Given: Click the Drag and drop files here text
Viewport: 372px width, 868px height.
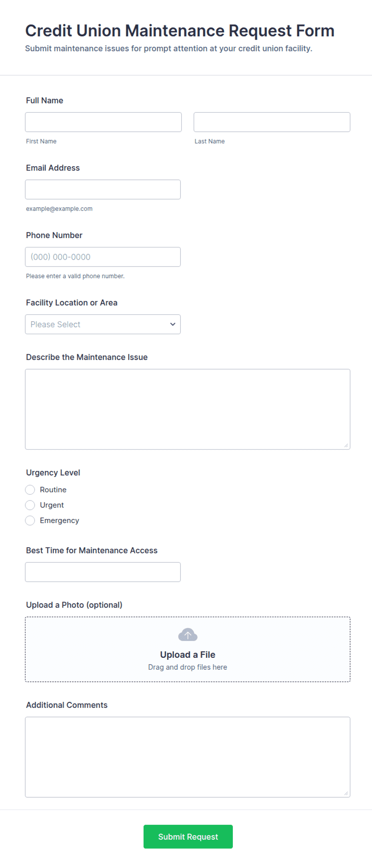Looking at the screenshot, I should (188, 667).
